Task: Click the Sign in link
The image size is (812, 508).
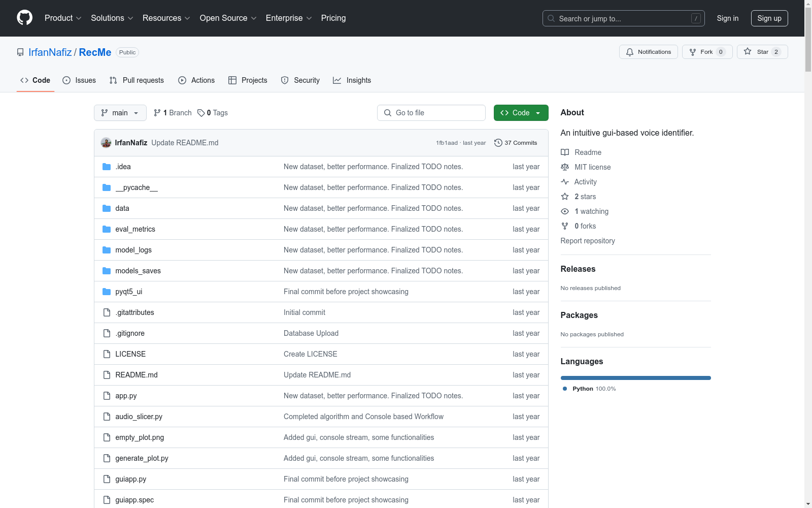Action: 728,18
